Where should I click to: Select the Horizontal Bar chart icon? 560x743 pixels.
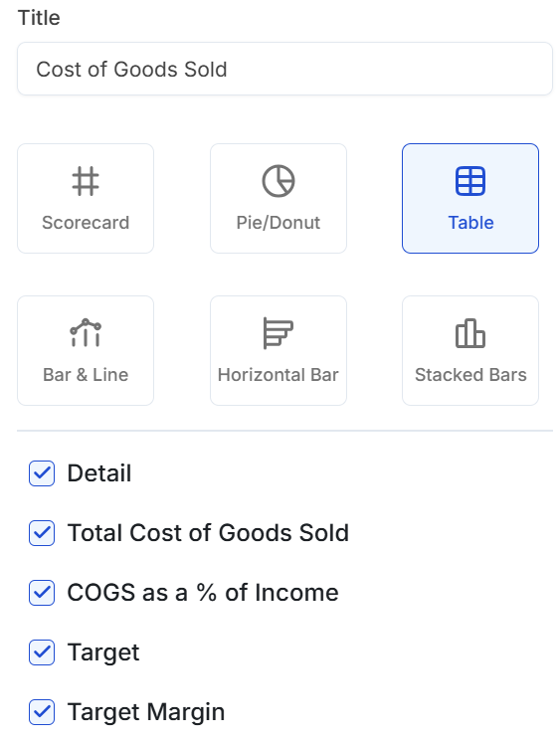coord(279,333)
